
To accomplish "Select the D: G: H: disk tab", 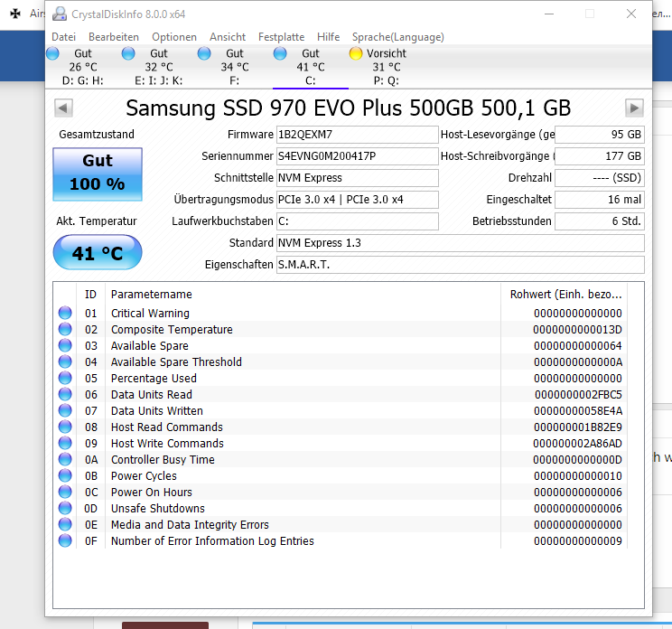I will click(83, 67).
